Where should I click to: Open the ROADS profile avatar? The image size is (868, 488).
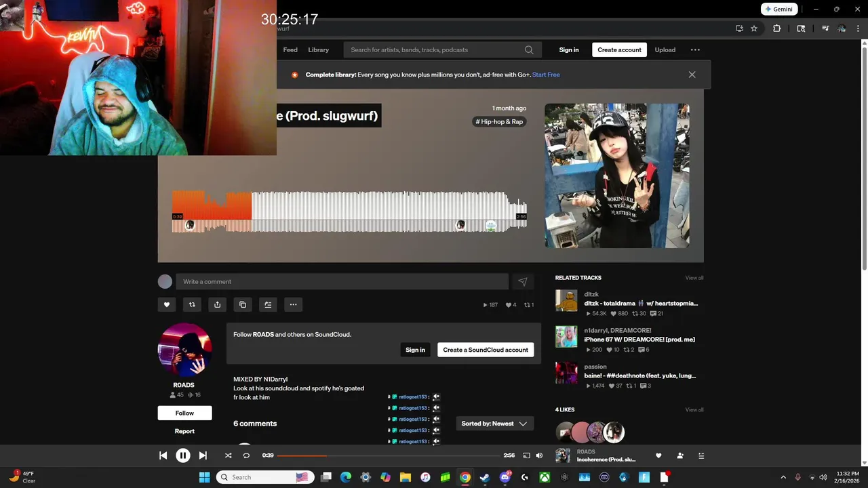click(x=184, y=350)
